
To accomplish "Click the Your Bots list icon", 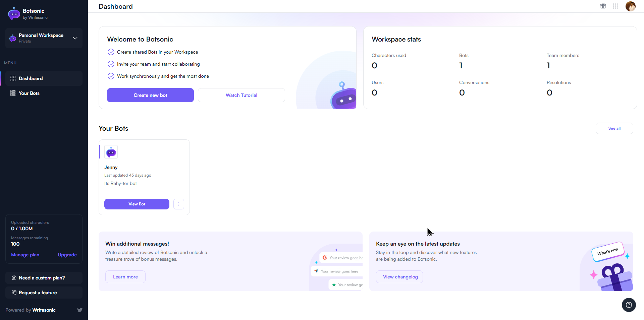I will [x=13, y=93].
